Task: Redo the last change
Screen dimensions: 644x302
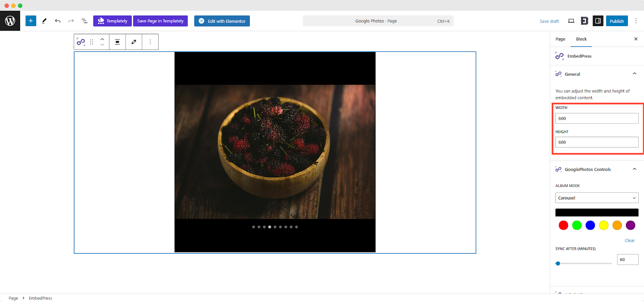Action: point(71,21)
